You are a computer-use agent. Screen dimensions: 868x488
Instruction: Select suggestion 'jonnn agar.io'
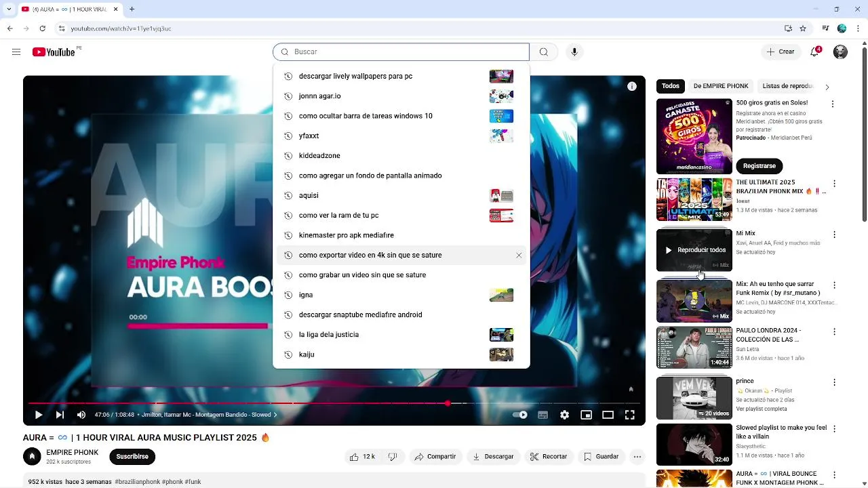[x=401, y=96]
